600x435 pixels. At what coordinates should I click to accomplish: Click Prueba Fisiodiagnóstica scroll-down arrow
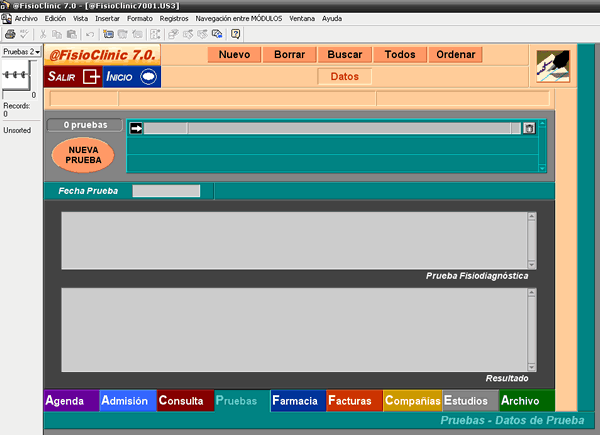(532, 265)
